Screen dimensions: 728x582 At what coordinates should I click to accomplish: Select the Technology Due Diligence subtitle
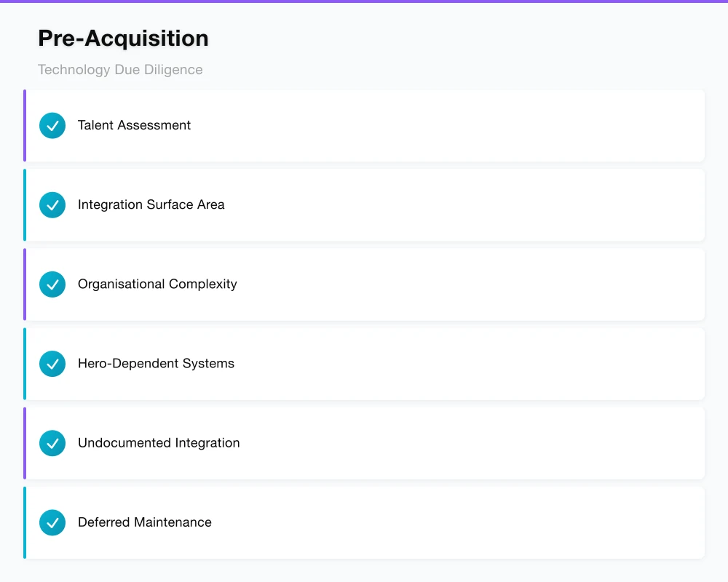[x=120, y=69]
